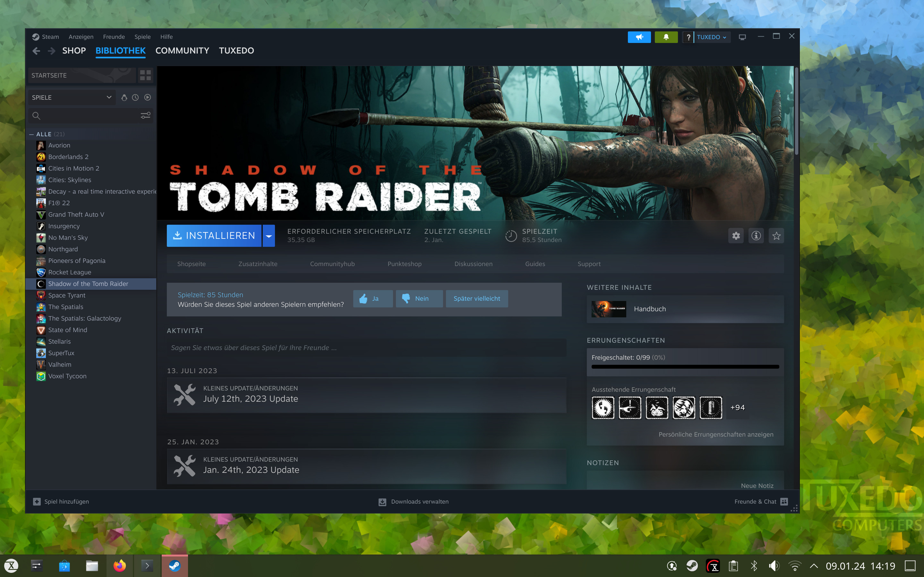Click the INSTALLIEREN button

pyautogui.click(x=214, y=236)
